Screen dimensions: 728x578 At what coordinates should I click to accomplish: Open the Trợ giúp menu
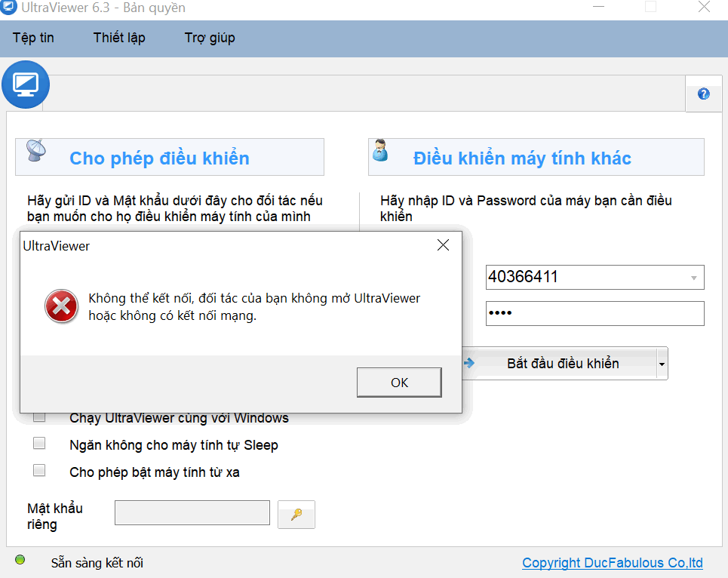pos(210,38)
